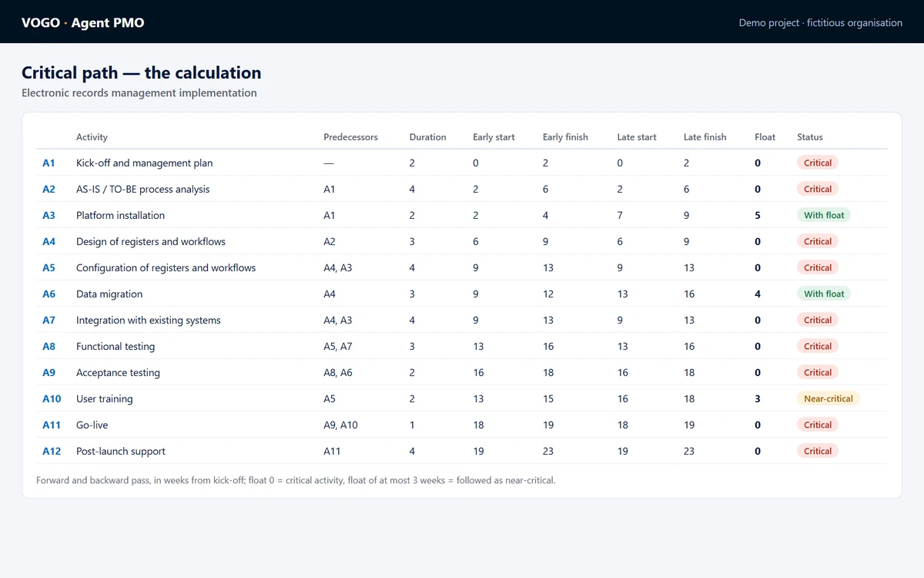Open activity ID A6

click(49, 294)
